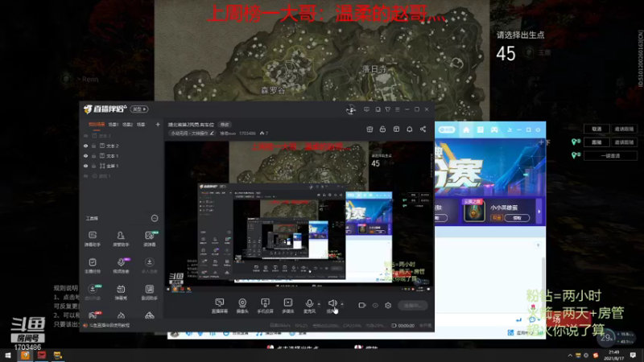Switch to the 场景2 scene tab
The width and height of the screenshot is (644, 362).
tap(127, 125)
